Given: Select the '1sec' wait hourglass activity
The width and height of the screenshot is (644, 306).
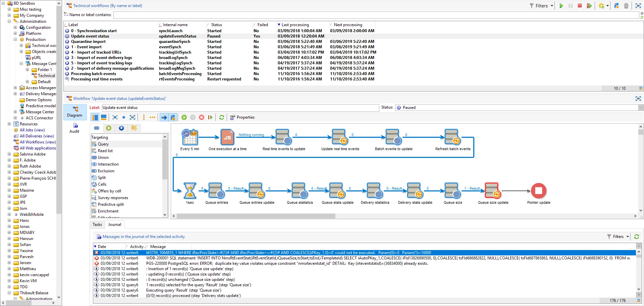Looking at the screenshot, I should [x=190, y=191].
